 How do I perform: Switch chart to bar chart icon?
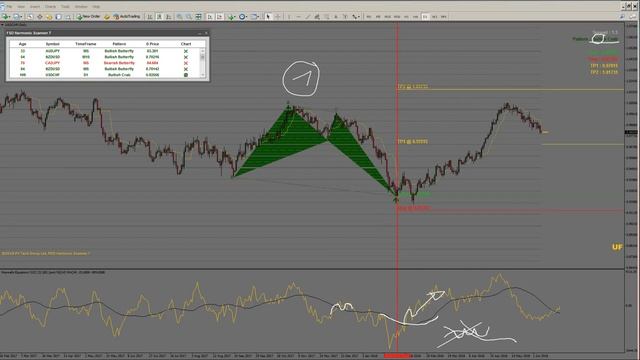pos(150,17)
